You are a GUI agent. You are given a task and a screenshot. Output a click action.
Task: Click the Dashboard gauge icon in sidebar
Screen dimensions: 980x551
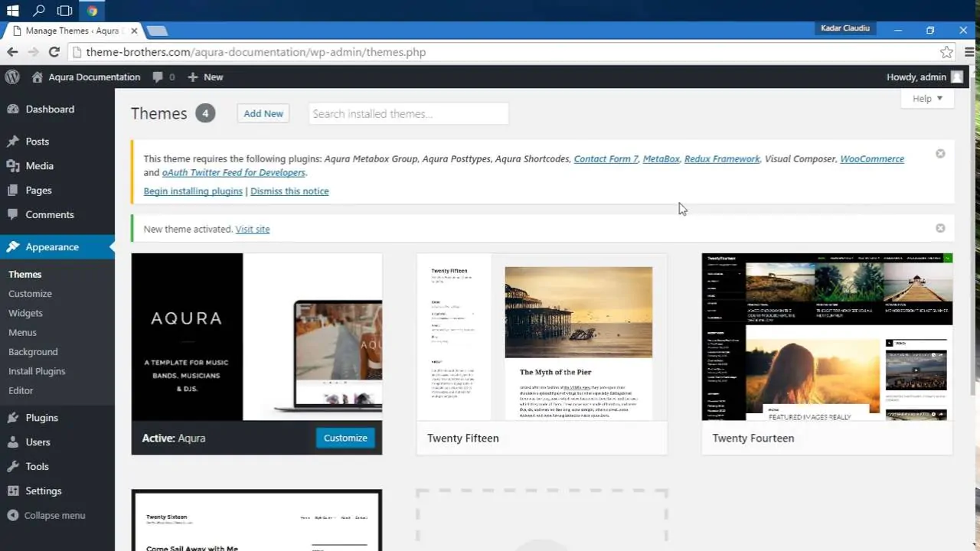click(x=13, y=109)
